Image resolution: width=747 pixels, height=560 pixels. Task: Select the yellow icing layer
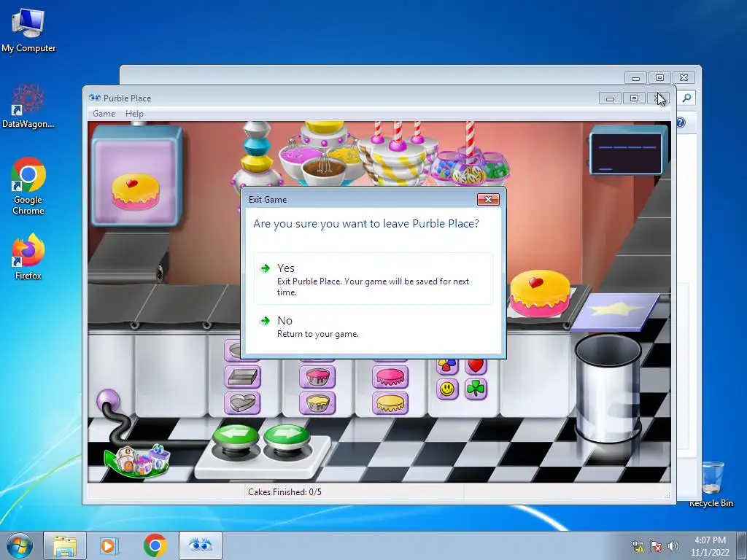[390, 402]
